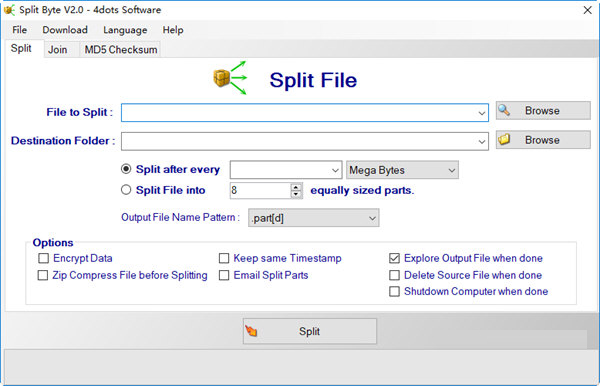The image size is (600, 386).
Task: Click the hand icon on Split button
Action: [x=251, y=331]
